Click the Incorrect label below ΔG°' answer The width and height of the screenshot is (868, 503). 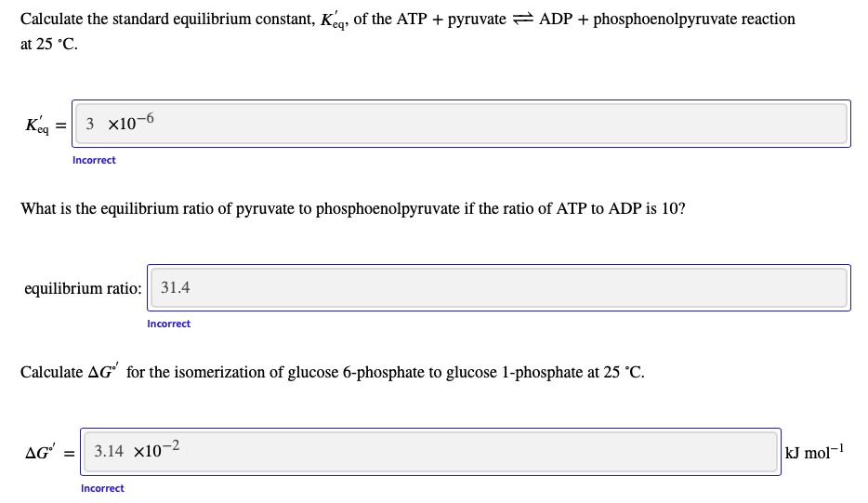click(102, 489)
